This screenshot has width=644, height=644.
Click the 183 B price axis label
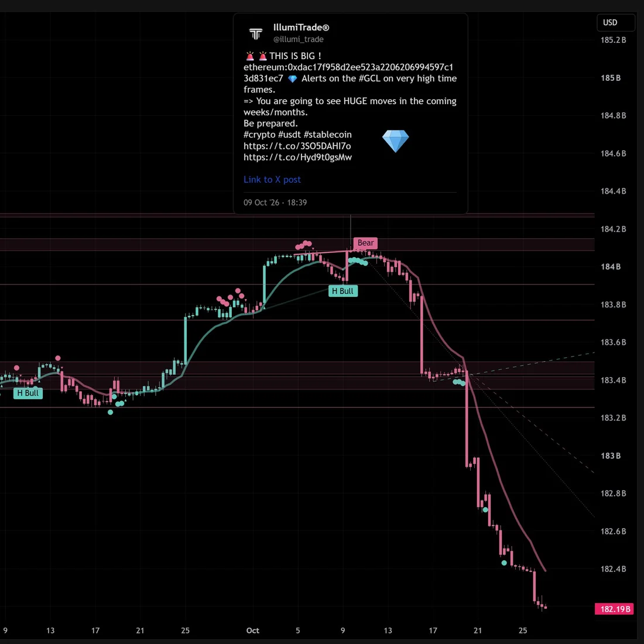pos(610,456)
